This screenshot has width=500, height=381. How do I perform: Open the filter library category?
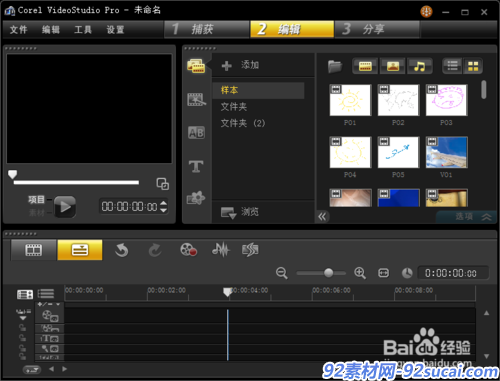coord(196,198)
